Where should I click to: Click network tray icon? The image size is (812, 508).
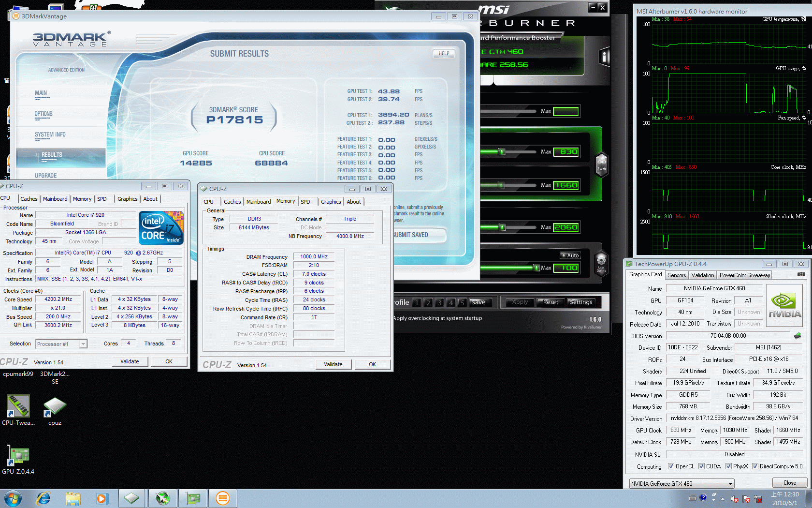coord(758,499)
